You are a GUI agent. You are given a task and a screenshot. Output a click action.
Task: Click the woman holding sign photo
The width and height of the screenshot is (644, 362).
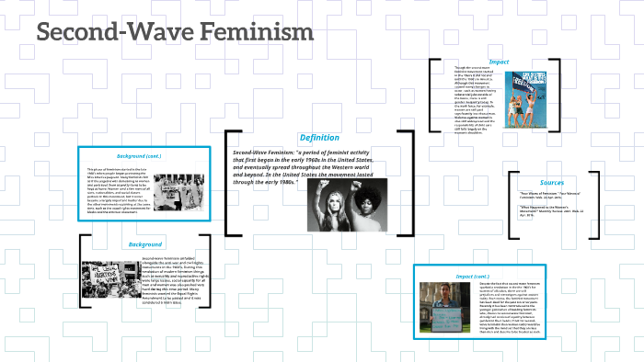point(444,307)
